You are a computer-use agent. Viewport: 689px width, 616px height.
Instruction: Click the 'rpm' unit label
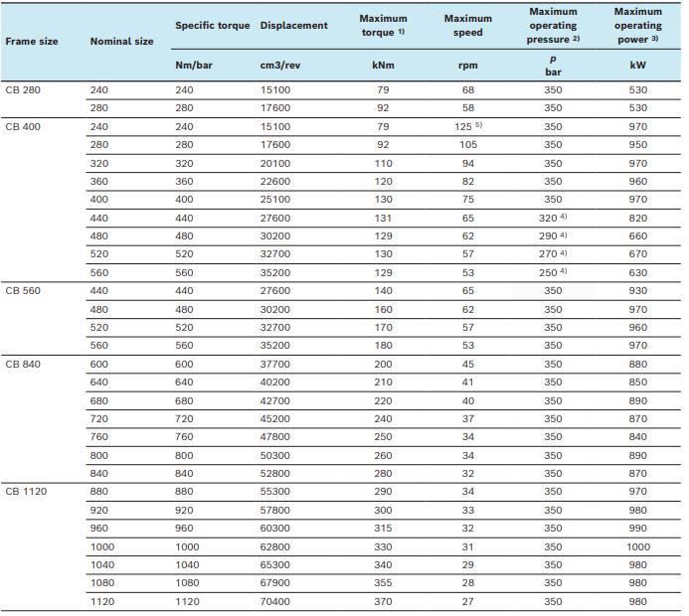coord(468,66)
